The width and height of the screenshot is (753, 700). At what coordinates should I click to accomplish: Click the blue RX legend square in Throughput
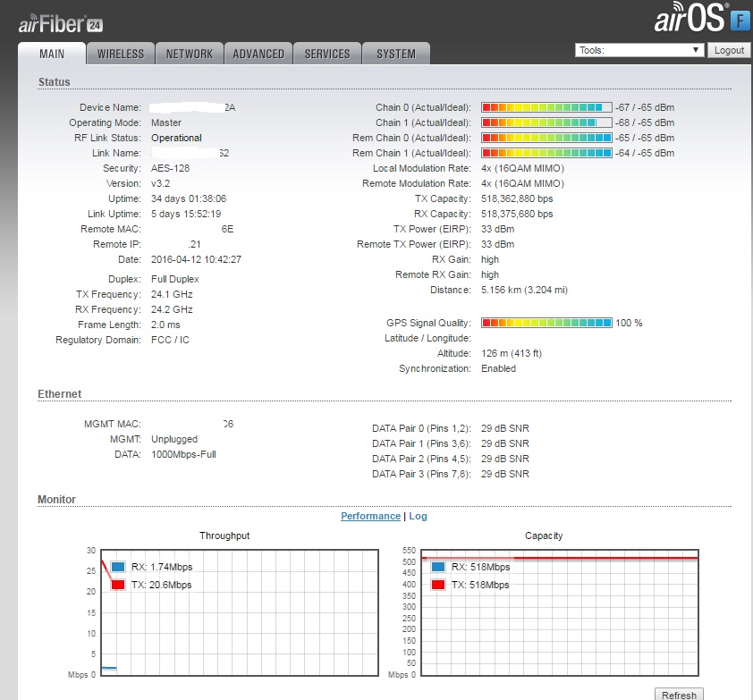[117, 567]
